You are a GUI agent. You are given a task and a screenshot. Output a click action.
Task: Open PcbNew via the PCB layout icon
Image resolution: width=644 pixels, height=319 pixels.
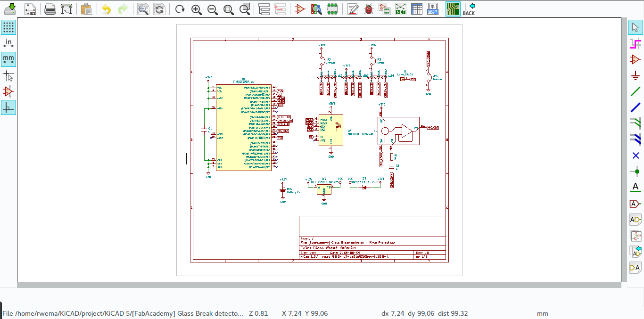[453, 8]
